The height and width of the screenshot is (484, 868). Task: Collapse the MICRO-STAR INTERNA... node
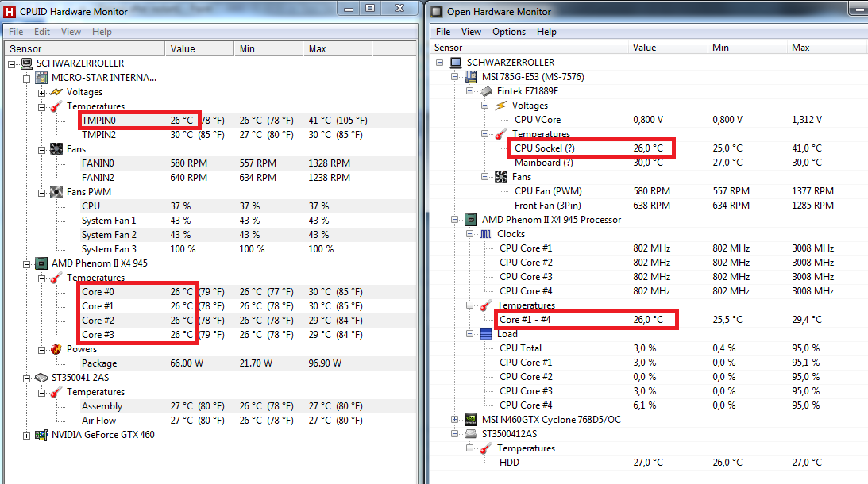tap(26, 78)
